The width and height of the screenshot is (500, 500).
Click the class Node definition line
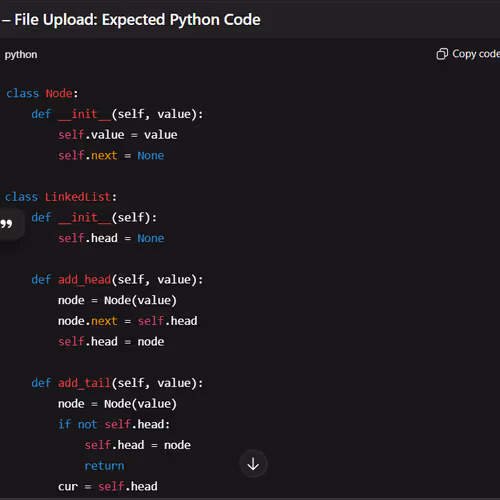click(42, 93)
